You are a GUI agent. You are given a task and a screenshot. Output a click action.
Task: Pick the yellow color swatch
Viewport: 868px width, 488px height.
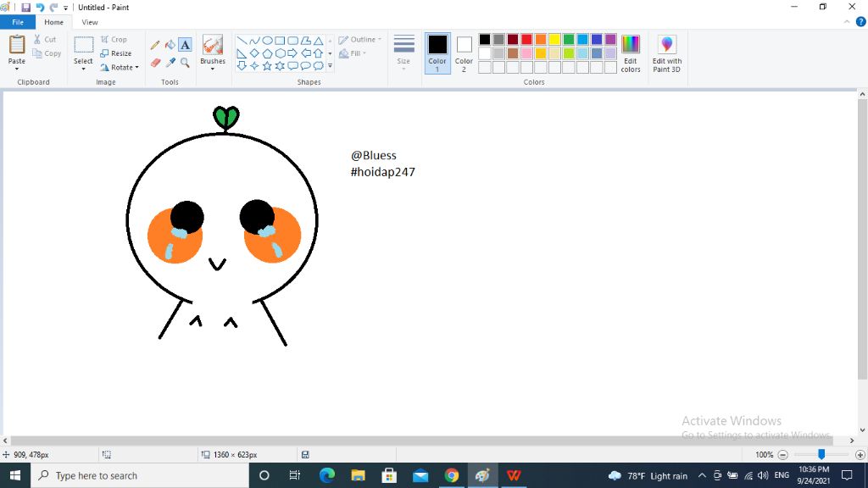point(554,39)
